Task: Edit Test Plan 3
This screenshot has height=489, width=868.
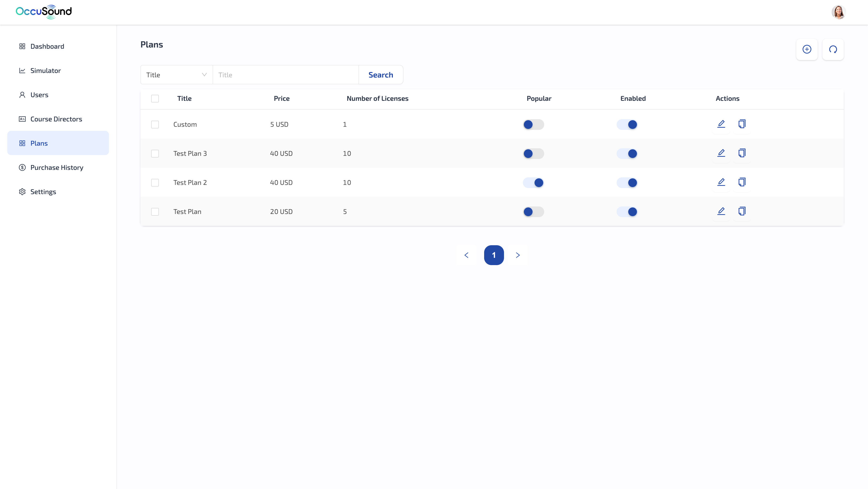Action: pyautogui.click(x=721, y=153)
